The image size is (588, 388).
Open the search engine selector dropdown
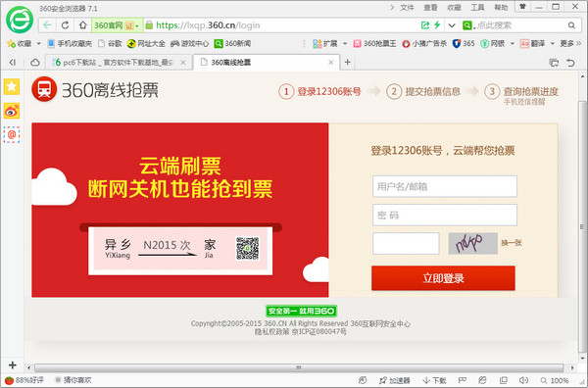point(468,25)
